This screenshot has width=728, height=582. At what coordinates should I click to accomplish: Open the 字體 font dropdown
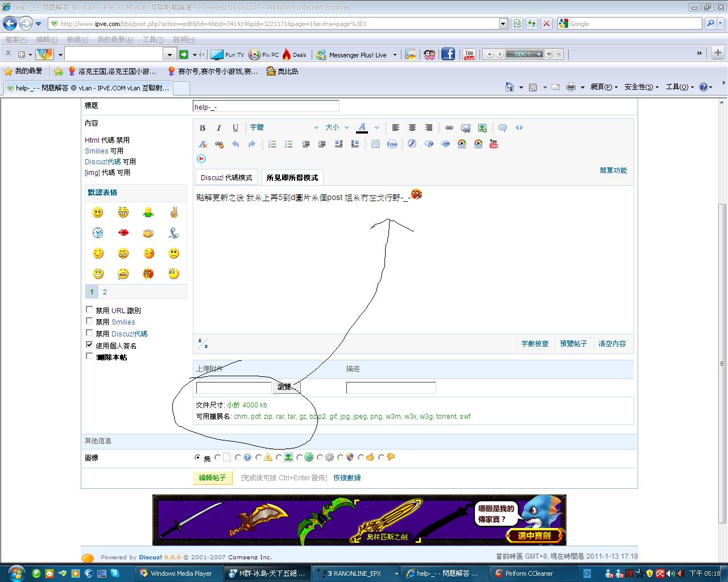[284, 128]
